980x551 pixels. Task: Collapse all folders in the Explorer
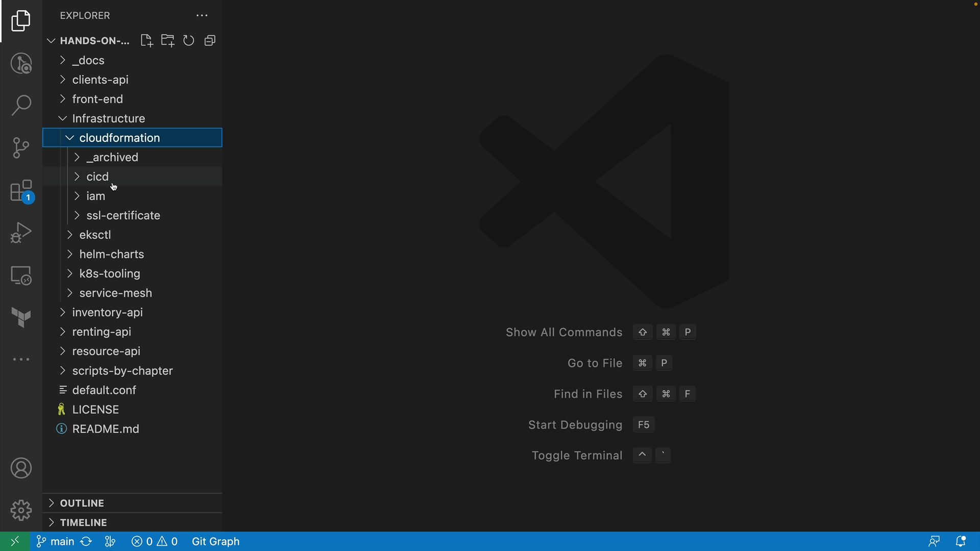[x=210, y=41]
